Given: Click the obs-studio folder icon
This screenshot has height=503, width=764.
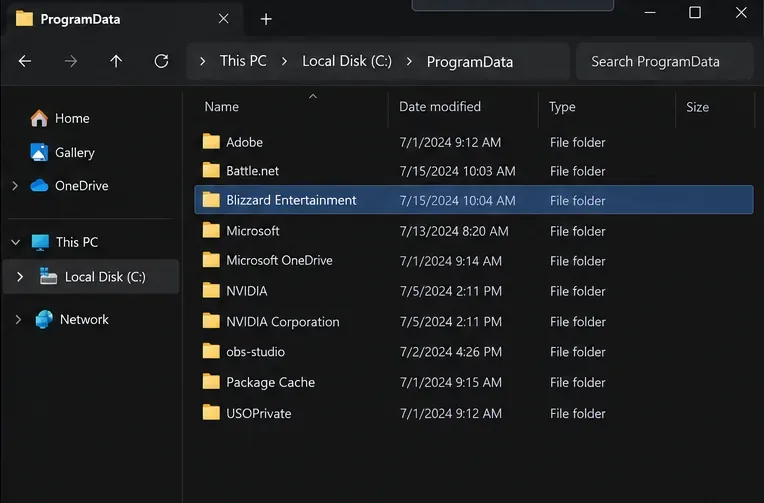Looking at the screenshot, I should point(211,351).
